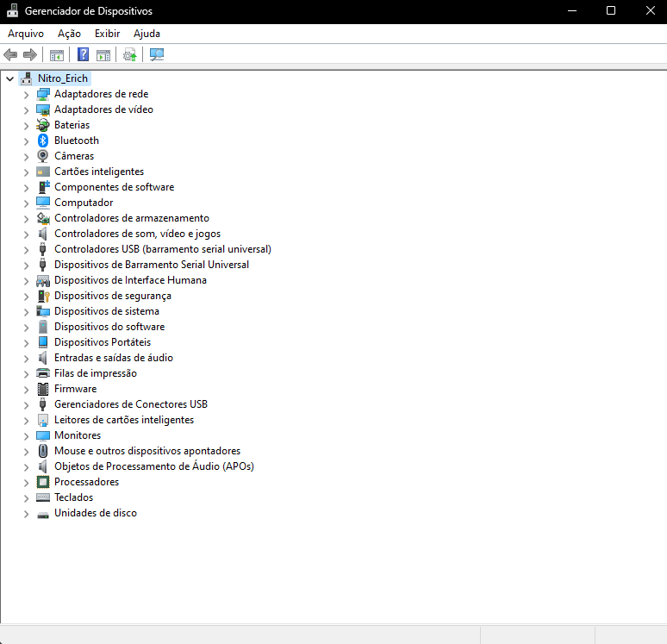
Task: Select Dispositivos de Barramento Serial Universal
Action: (x=152, y=265)
